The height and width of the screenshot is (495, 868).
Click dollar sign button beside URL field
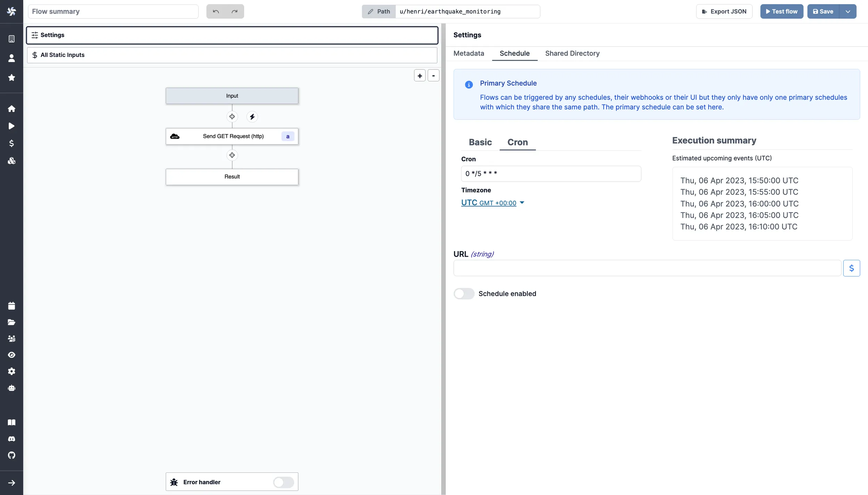[x=851, y=268]
